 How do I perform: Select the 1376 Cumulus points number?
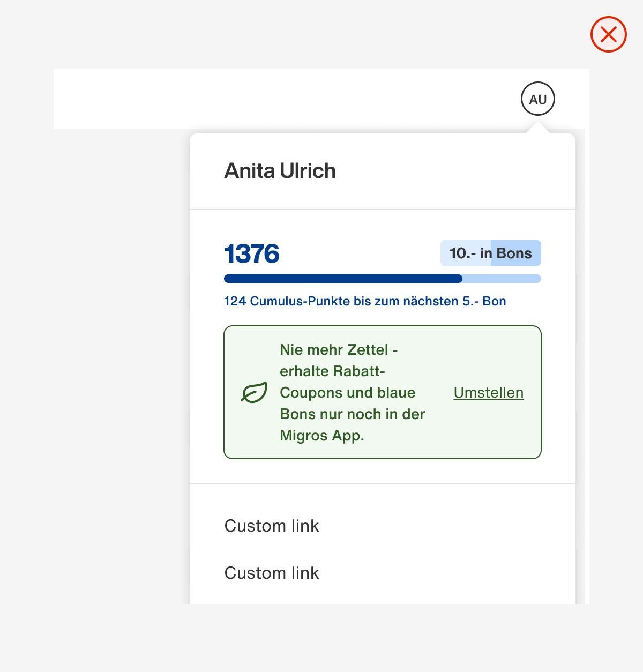tap(252, 253)
